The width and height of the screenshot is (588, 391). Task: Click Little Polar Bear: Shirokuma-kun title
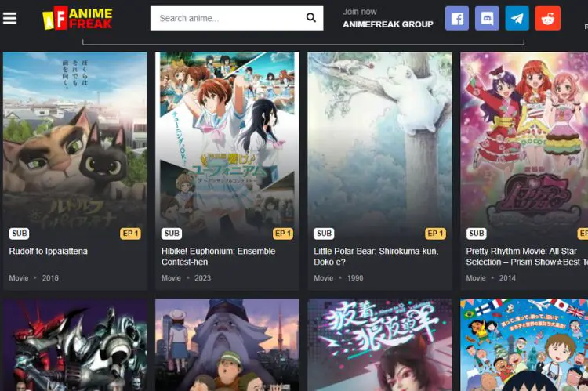click(376, 256)
